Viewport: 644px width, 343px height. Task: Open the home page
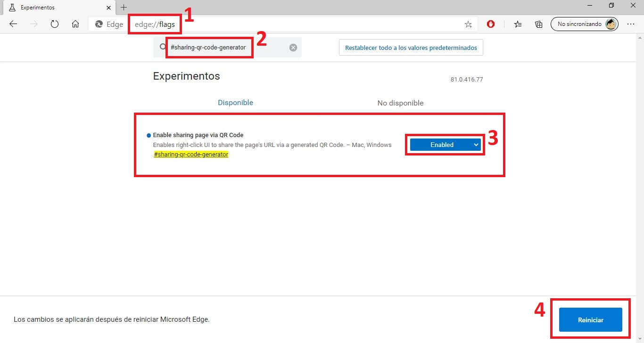coord(75,24)
